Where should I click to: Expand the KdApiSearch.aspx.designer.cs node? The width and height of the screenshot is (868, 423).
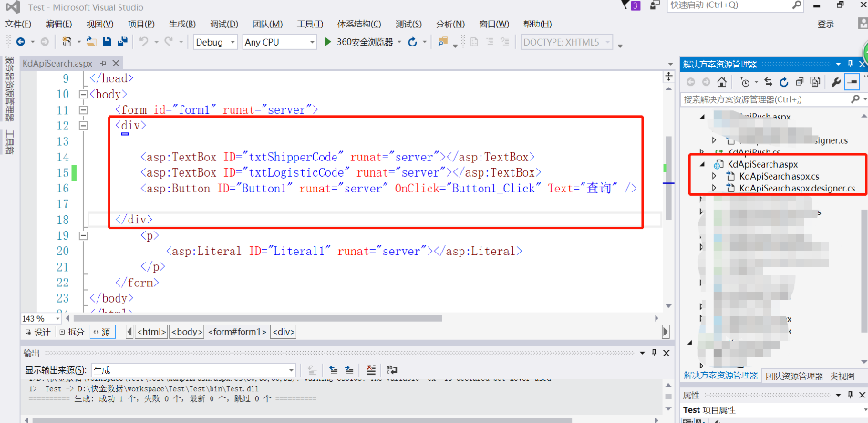point(714,188)
